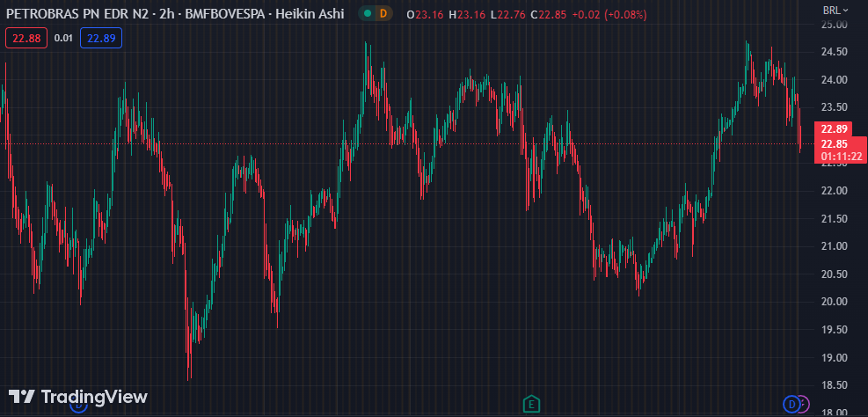The image size is (868, 417).
Task: Click the green market status dot
Action: coord(368,13)
